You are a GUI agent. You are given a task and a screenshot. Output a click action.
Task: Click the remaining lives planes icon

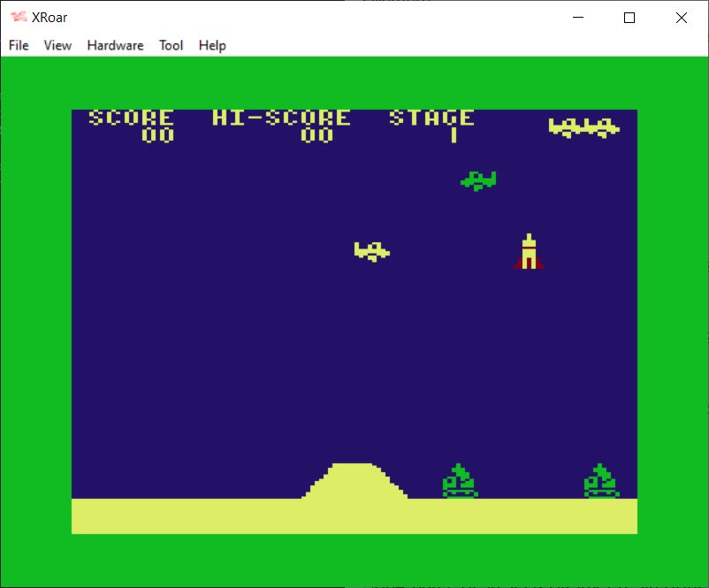(583, 127)
